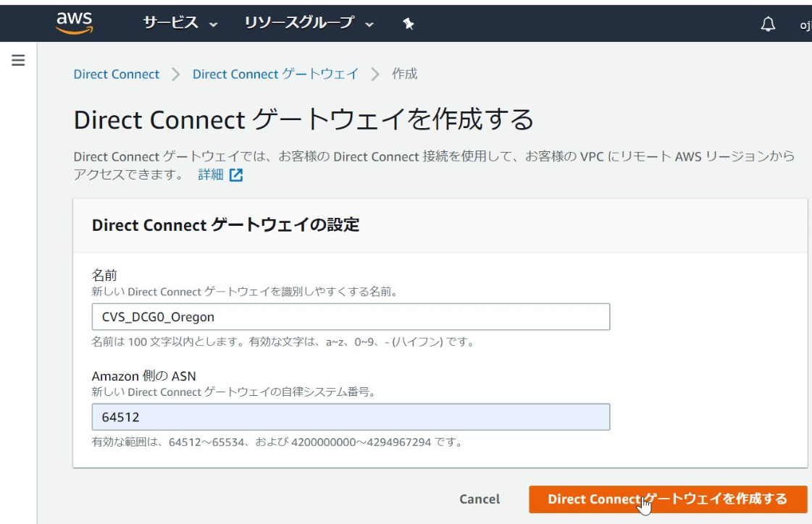This screenshot has width=812, height=524.
Task: Toggle the hamburger side navigation menu
Action: click(x=18, y=61)
